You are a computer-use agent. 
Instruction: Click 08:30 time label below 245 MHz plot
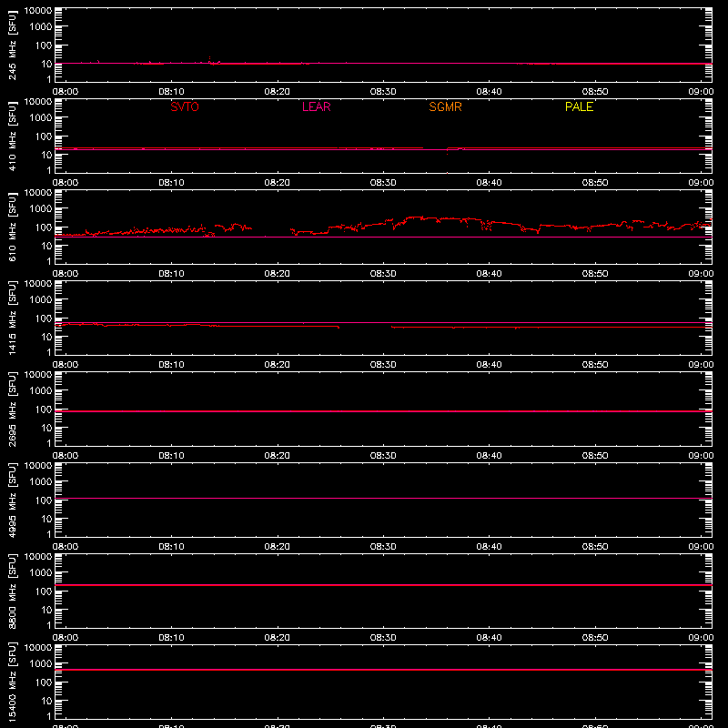coord(383,92)
